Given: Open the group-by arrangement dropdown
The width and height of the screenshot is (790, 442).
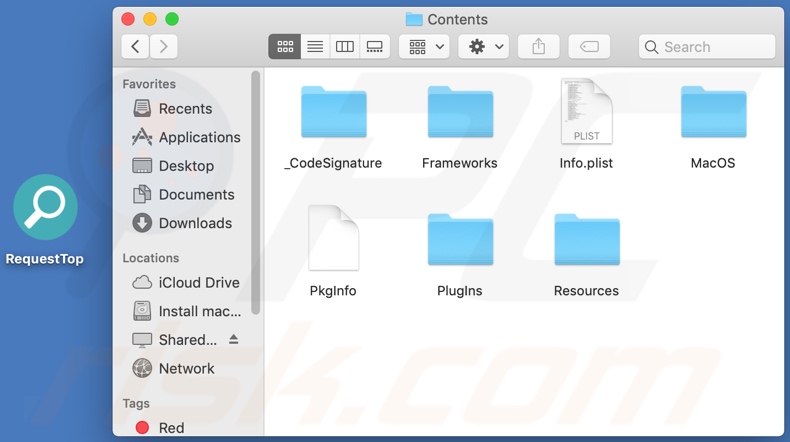Looking at the screenshot, I should [424, 47].
